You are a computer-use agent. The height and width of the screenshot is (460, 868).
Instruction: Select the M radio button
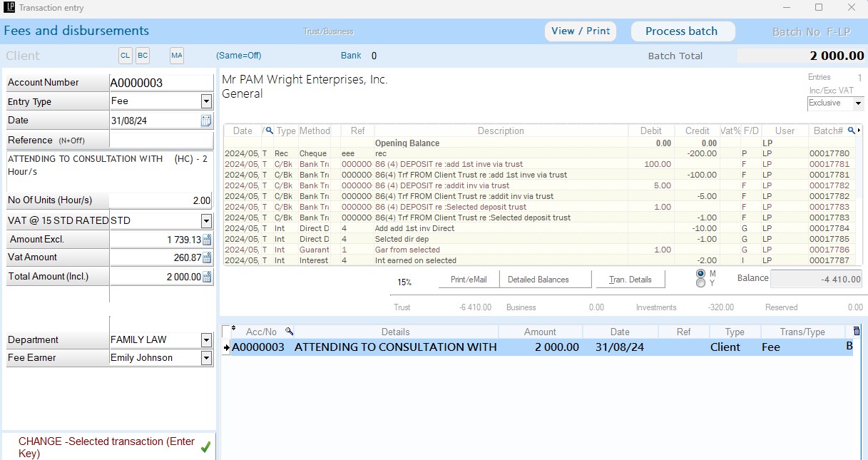700,273
